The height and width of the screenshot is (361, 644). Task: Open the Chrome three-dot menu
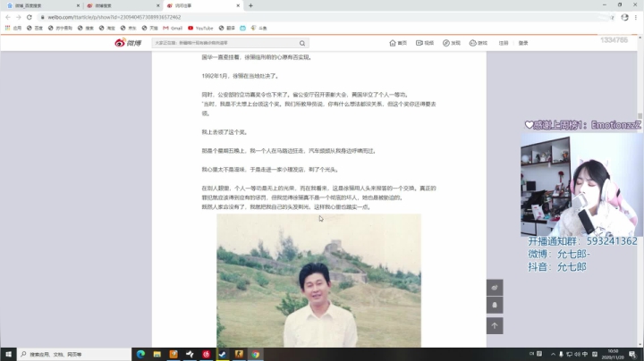[x=636, y=17]
